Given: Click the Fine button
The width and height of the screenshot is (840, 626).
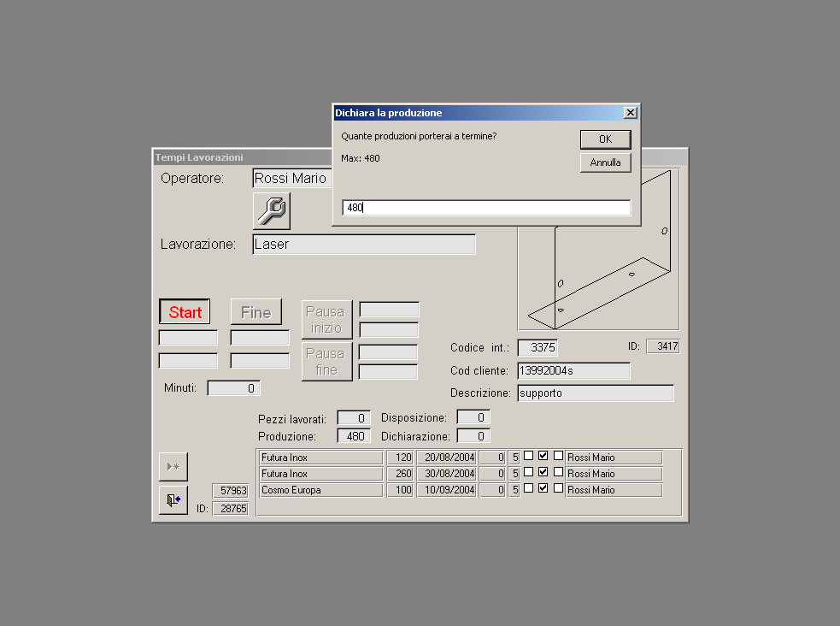Looking at the screenshot, I should 256,312.
